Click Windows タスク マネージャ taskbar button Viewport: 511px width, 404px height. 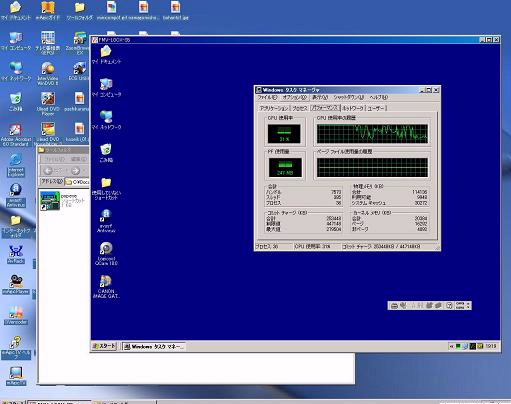click(153, 347)
